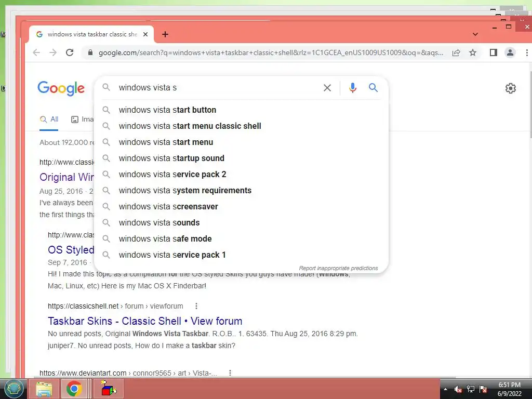
Task: Open the OS Styled result link
Action: click(x=71, y=250)
